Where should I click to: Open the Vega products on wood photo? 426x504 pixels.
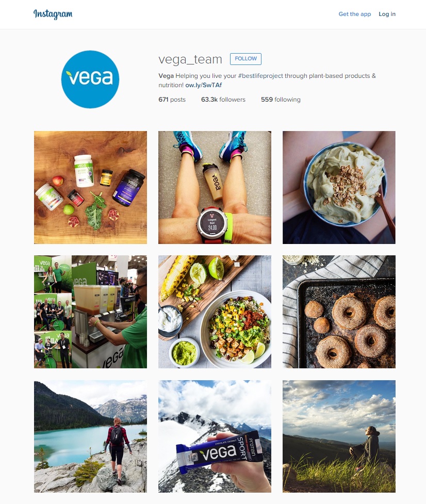[91, 187]
